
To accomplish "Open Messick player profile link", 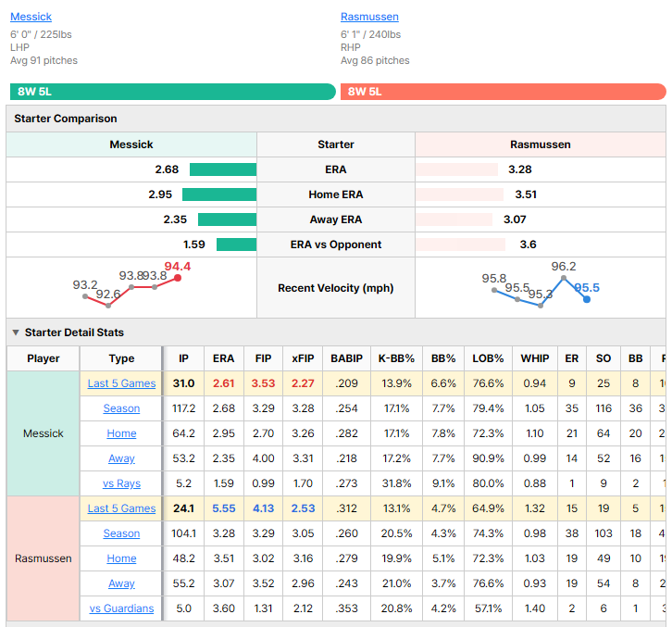I will (x=31, y=17).
